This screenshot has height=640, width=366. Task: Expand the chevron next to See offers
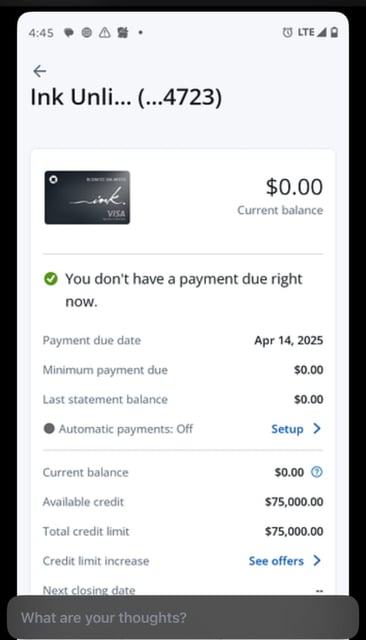[x=317, y=560]
